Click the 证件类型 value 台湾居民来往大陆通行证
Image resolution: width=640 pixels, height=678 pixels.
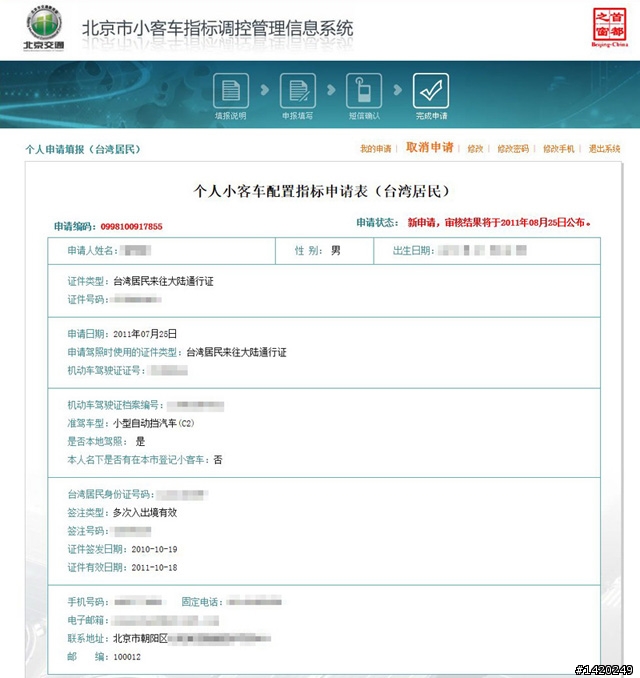point(163,281)
